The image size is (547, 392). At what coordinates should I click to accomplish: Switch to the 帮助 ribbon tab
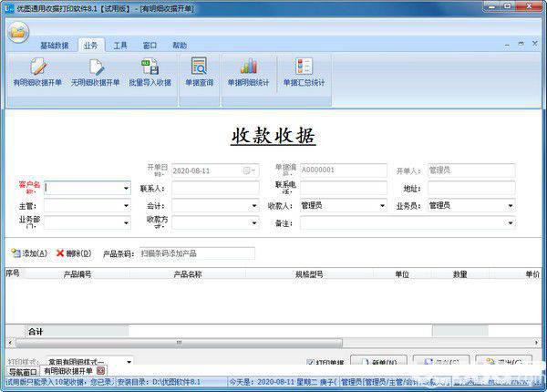click(x=180, y=46)
